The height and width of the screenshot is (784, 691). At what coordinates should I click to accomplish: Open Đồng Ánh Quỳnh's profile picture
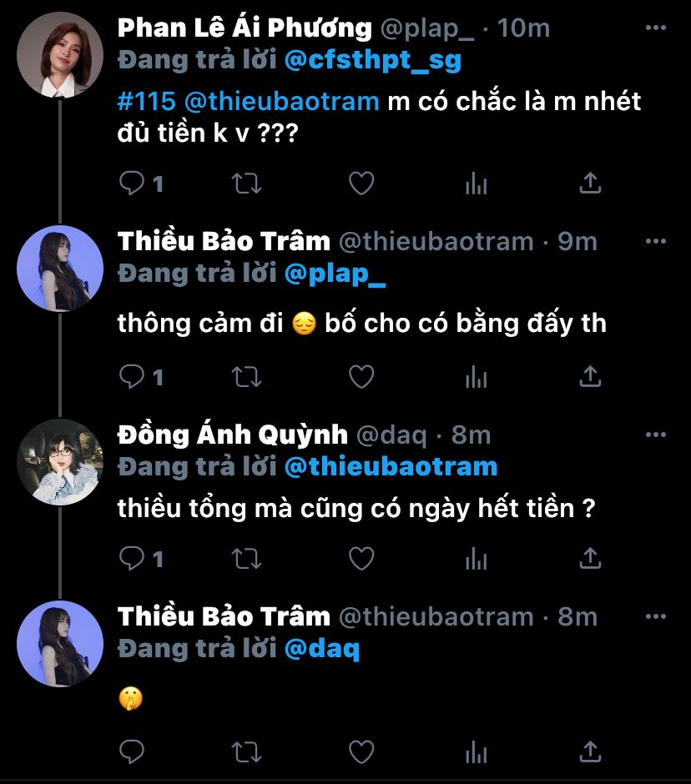point(60,462)
